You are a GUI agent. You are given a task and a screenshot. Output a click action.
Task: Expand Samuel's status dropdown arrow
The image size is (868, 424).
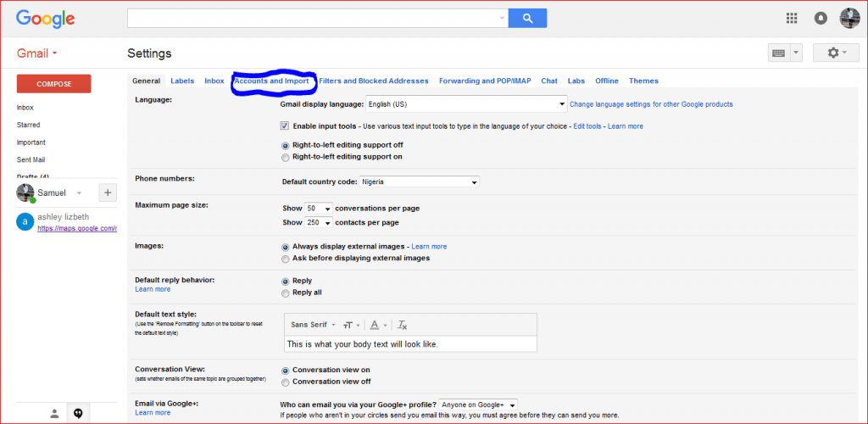coord(79,193)
